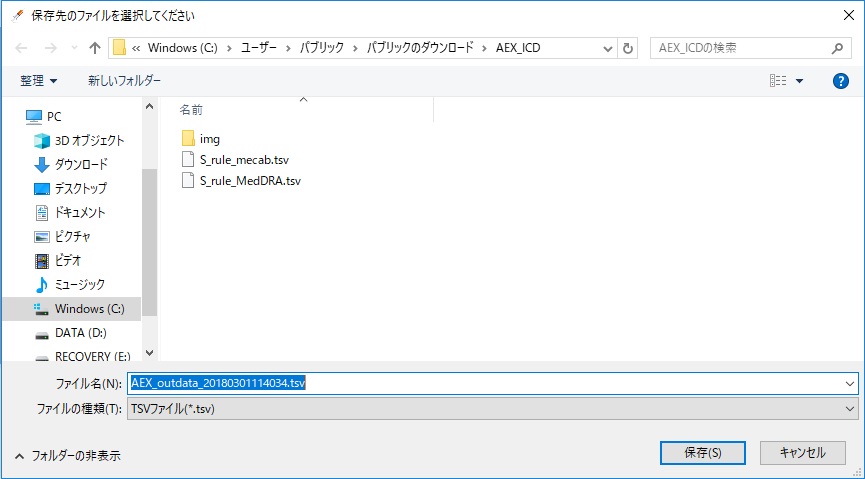The image size is (865, 479).
Task: Click パブリックのダウンロード in the breadcrumb
Action: coord(420,48)
